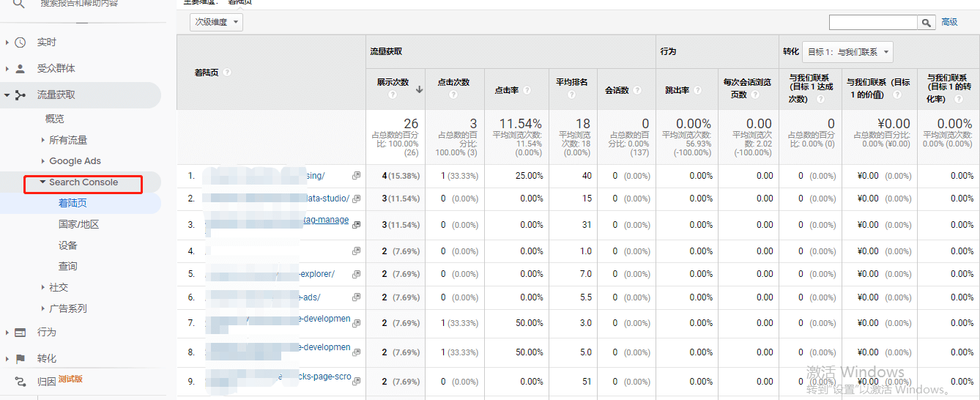Select 国家/地区 under Search Console
Screen dimensions: 980x400
tap(78, 225)
